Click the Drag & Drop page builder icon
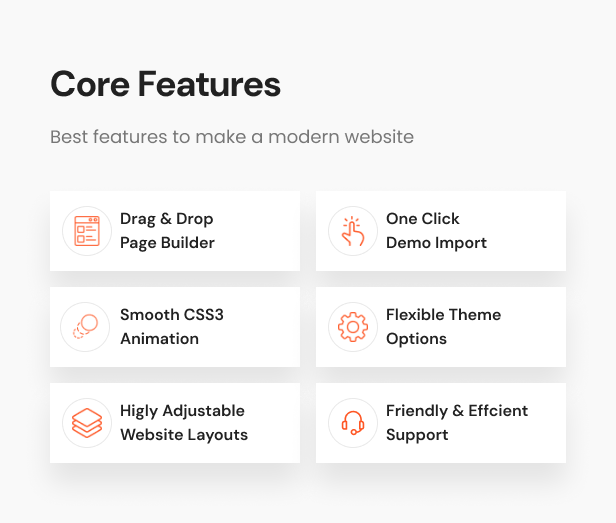Viewport: 616px width, 523px height. 87,231
